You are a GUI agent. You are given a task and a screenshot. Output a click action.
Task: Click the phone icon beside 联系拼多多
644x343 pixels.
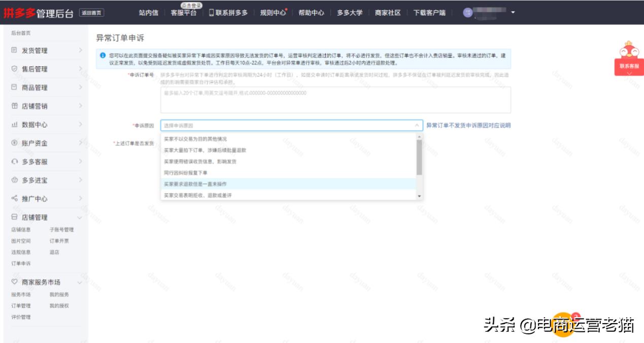point(212,13)
